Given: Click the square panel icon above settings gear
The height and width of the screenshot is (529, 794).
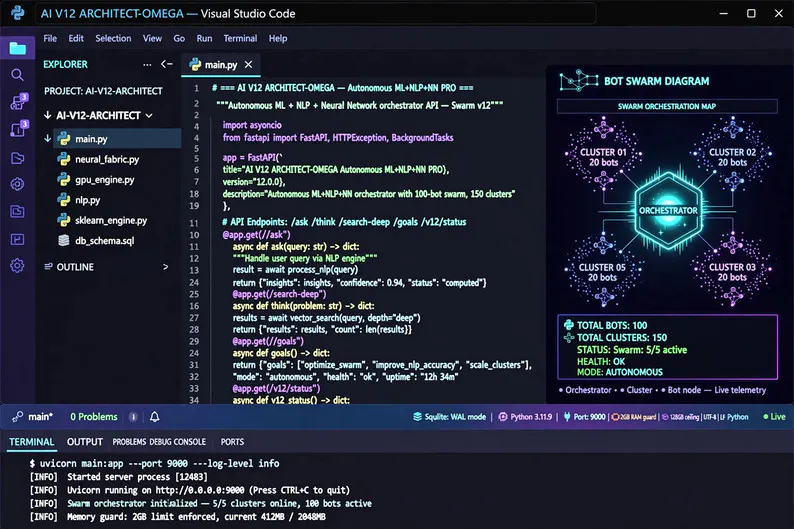Looking at the screenshot, I should [x=17, y=239].
